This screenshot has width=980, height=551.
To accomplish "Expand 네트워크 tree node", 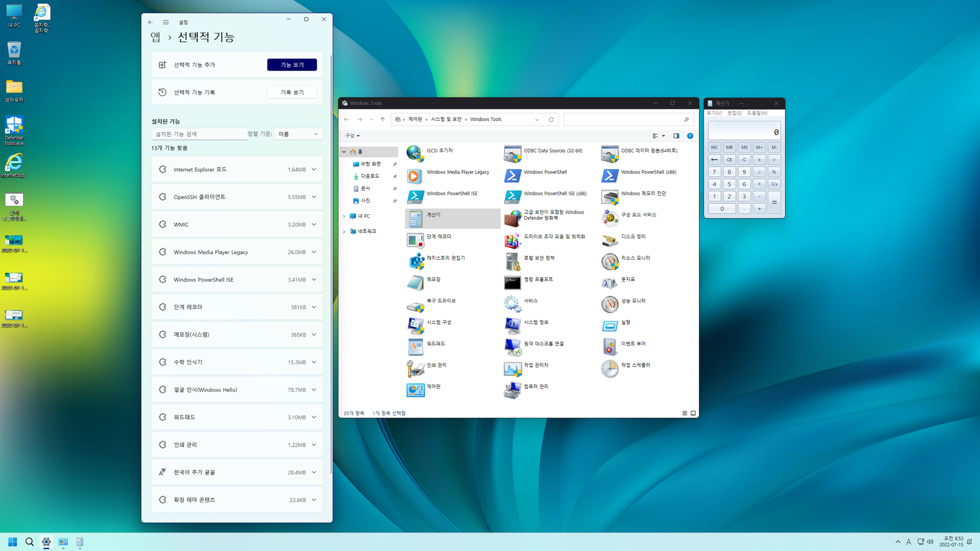I will click(344, 232).
